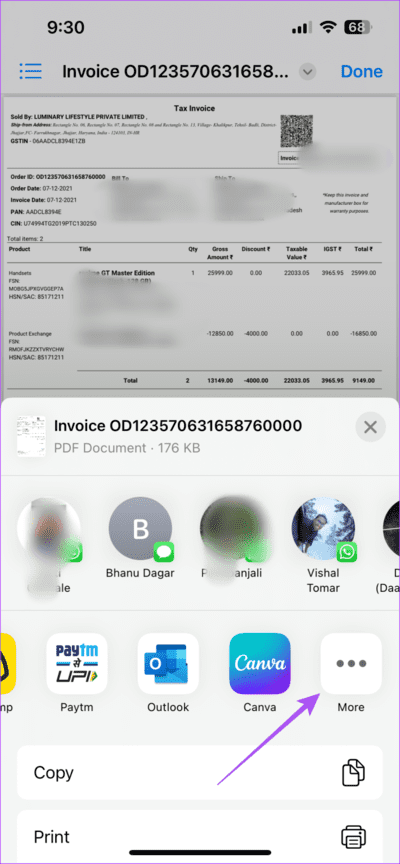Tap the Done button
This screenshot has width=400, height=864.
361,72
